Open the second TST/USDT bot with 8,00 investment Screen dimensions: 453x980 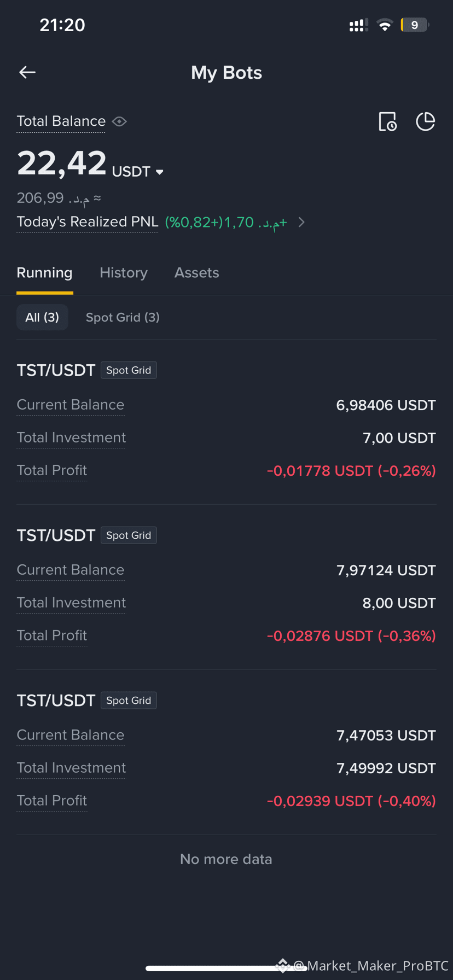[226, 586]
